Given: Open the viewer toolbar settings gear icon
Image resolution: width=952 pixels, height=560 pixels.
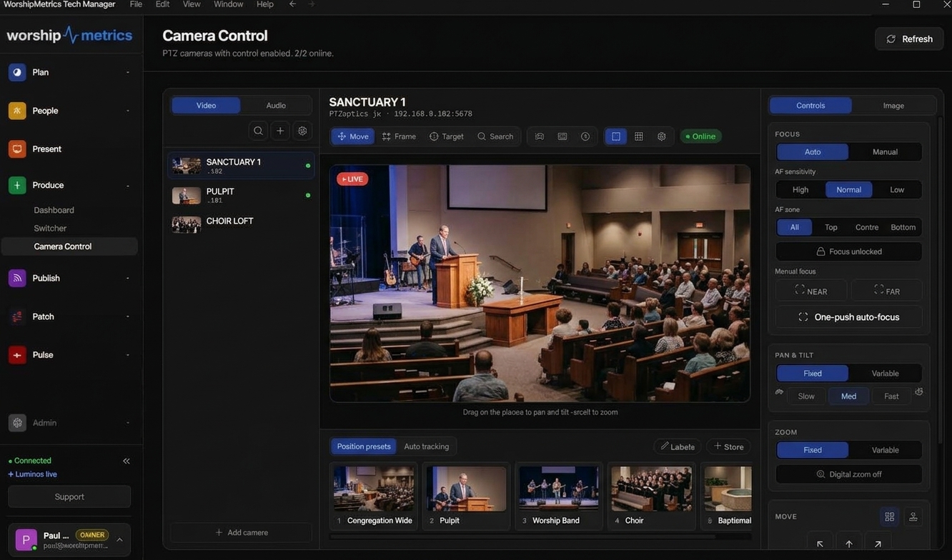Looking at the screenshot, I should (662, 136).
